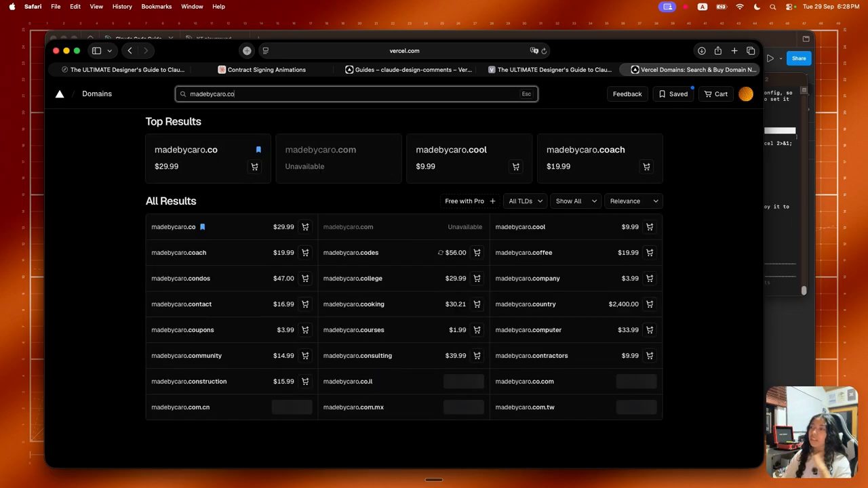Add madebycaro.country to cart from All Results

pyautogui.click(x=649, y=304)
